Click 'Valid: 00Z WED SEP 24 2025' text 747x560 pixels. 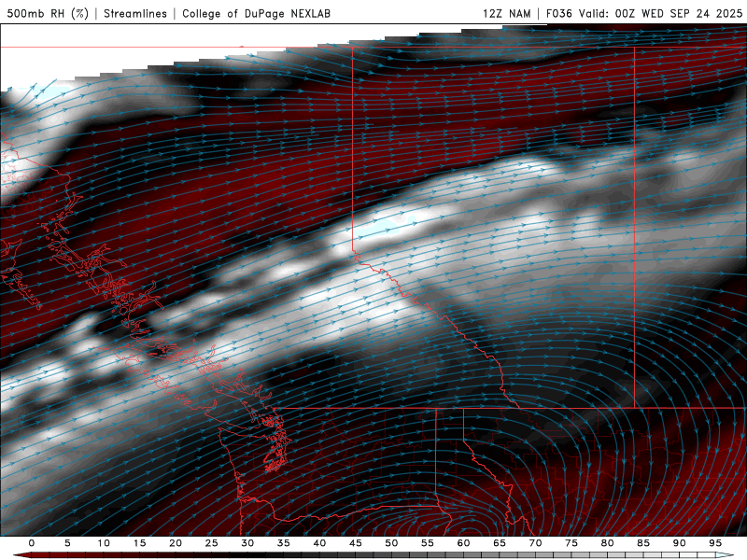pos(660,13)
